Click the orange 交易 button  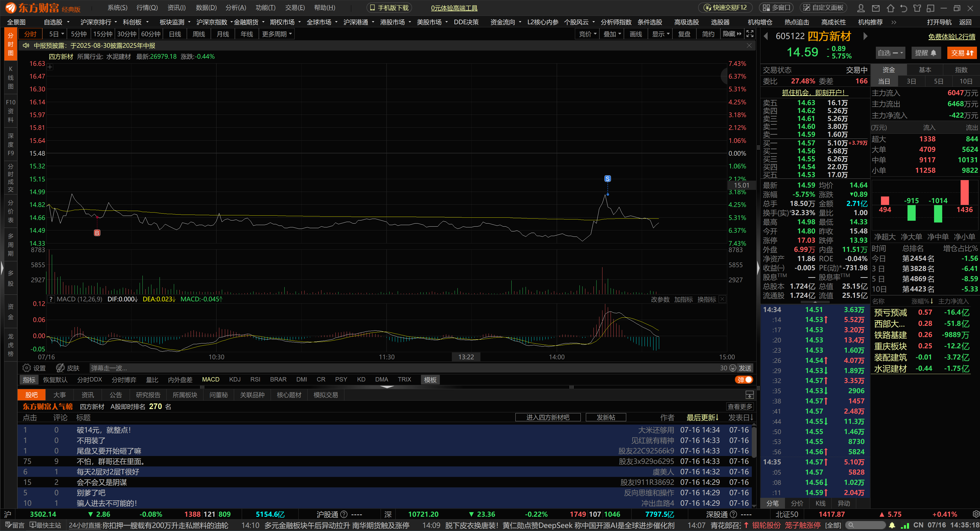(x=962, y=53)
